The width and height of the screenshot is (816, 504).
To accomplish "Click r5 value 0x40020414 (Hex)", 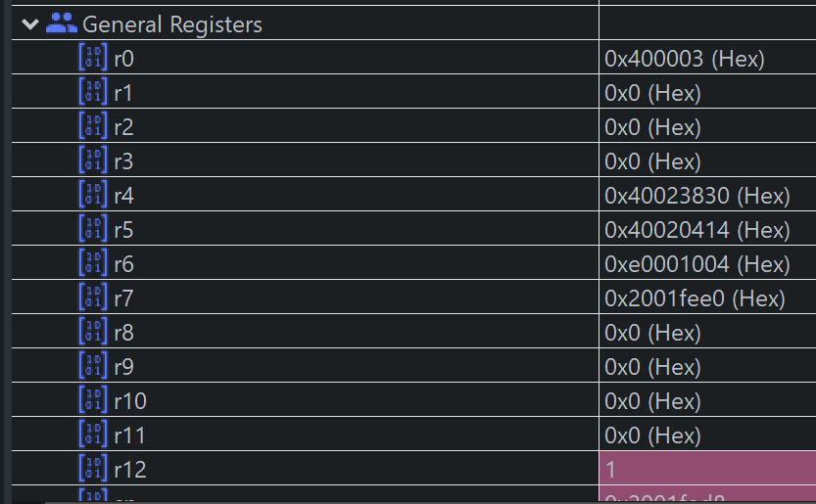I will tap(697, 230).
